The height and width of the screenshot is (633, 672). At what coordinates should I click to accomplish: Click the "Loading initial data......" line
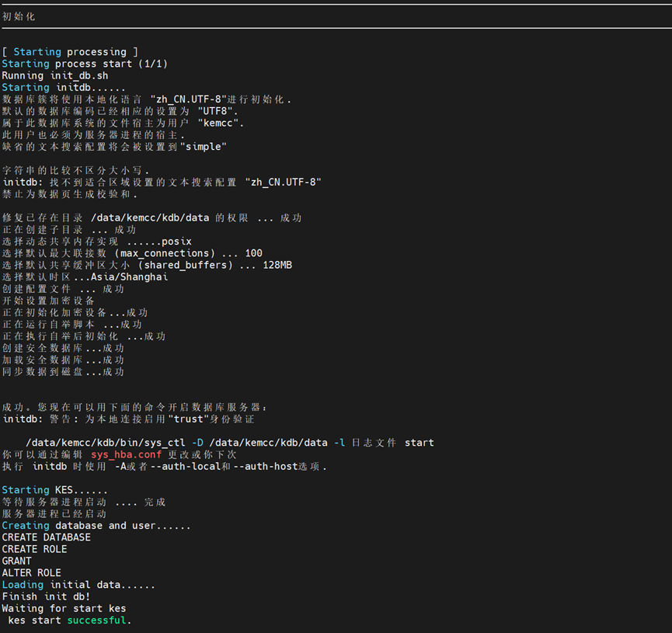(x=78, y=585)
